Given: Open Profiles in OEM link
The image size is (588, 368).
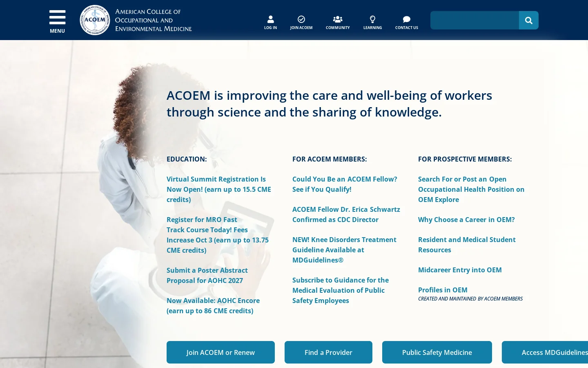Looking at the screenshot, I should (x=443, y=290).
